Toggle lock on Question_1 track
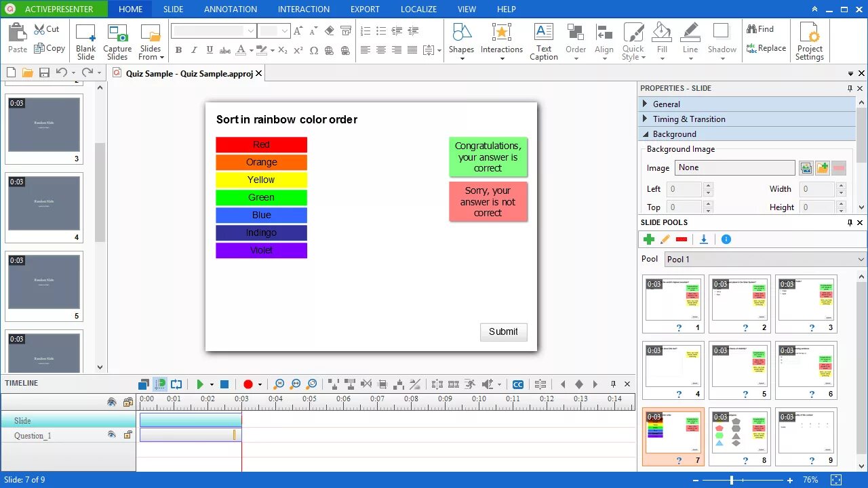 [127, 435]
